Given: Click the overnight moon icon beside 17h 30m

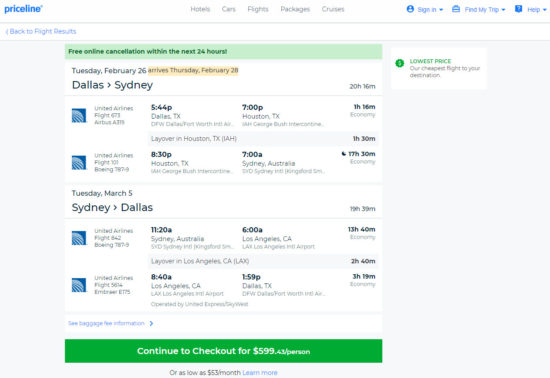Looking at the screenshot, I should pyautogui.click(x=344, y=154).
